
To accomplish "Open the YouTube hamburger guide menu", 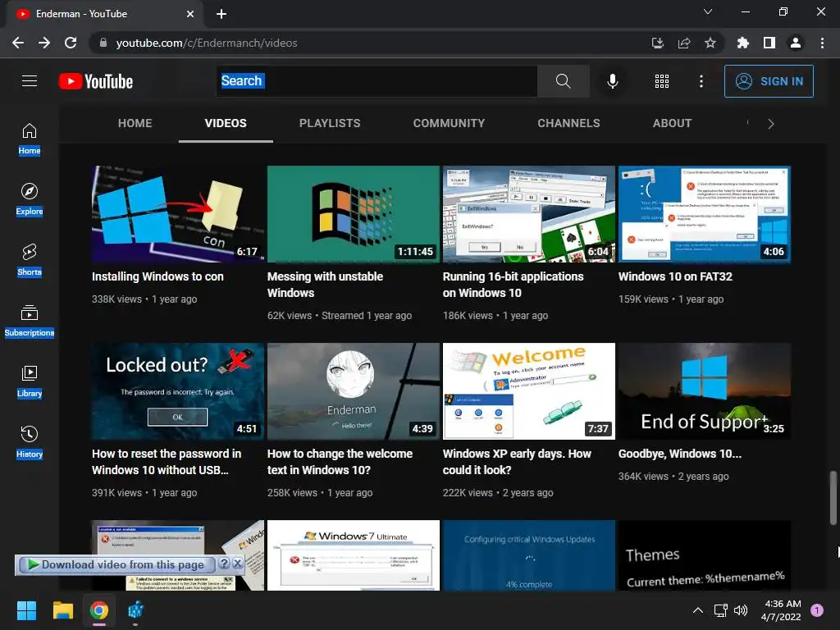I will [x=30, y=81].
